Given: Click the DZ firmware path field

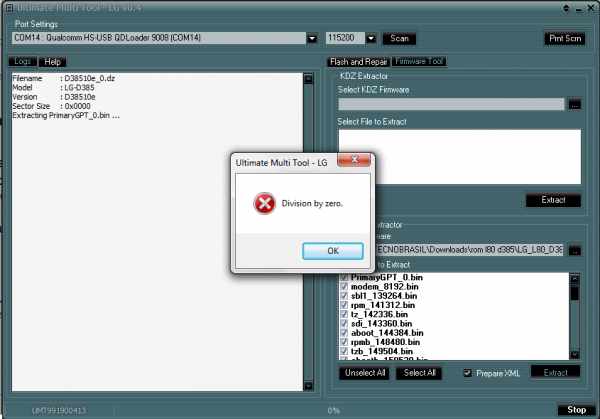Looking at the screenshot, I should tap(469, 250).
